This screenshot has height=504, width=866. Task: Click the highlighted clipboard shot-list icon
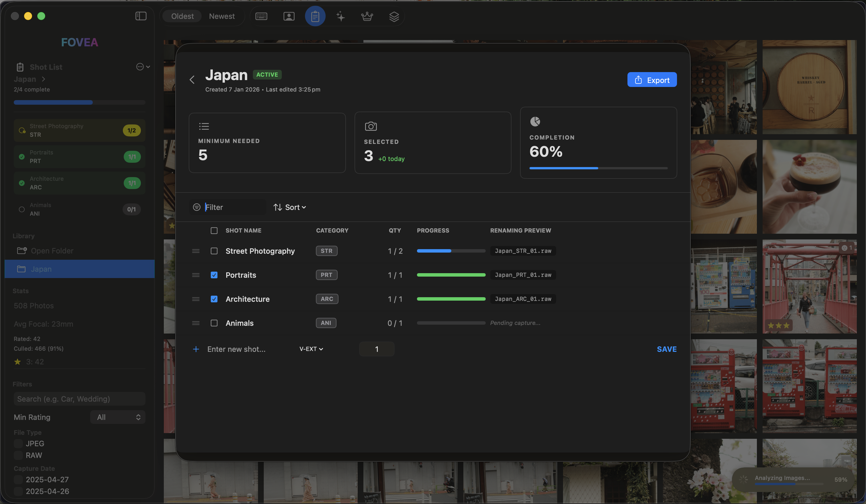coord(315,16)
